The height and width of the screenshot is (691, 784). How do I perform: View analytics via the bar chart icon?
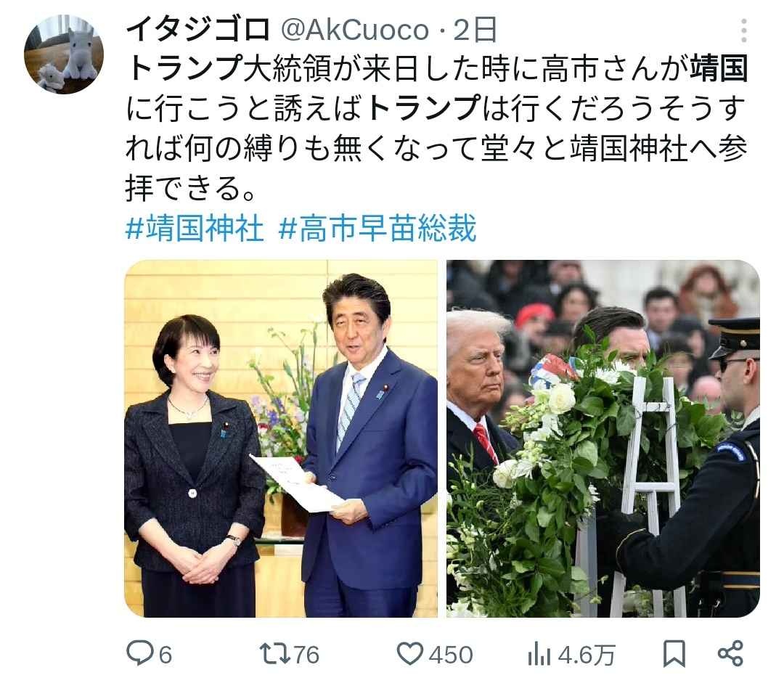tap(539, 654)
